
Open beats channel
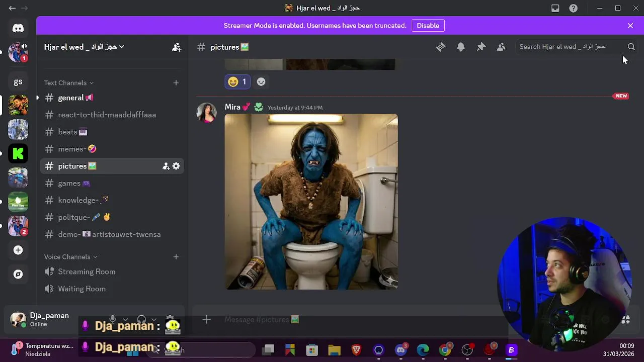tap(112, 132)
